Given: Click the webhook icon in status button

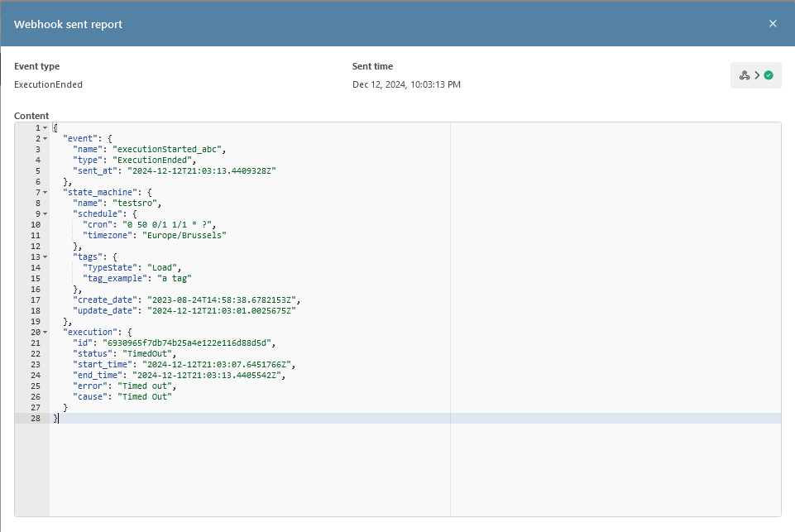Looking at the screenshot, I should point(745,75).
